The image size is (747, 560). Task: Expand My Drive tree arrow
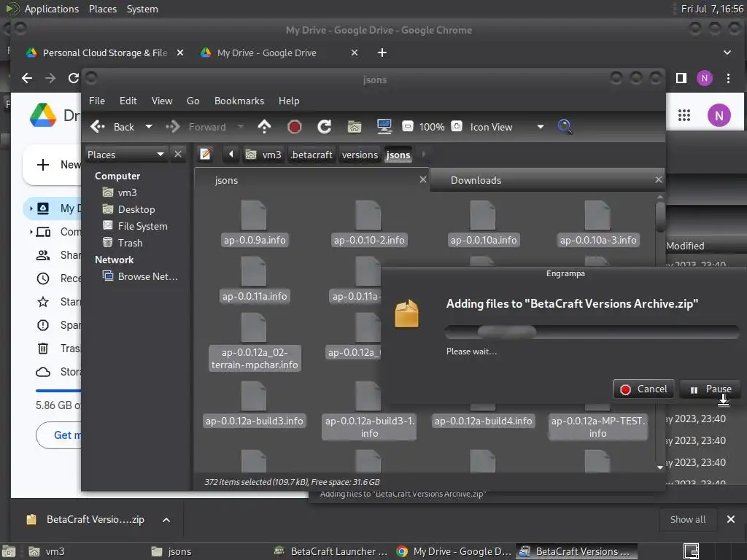tap(31, 208)
